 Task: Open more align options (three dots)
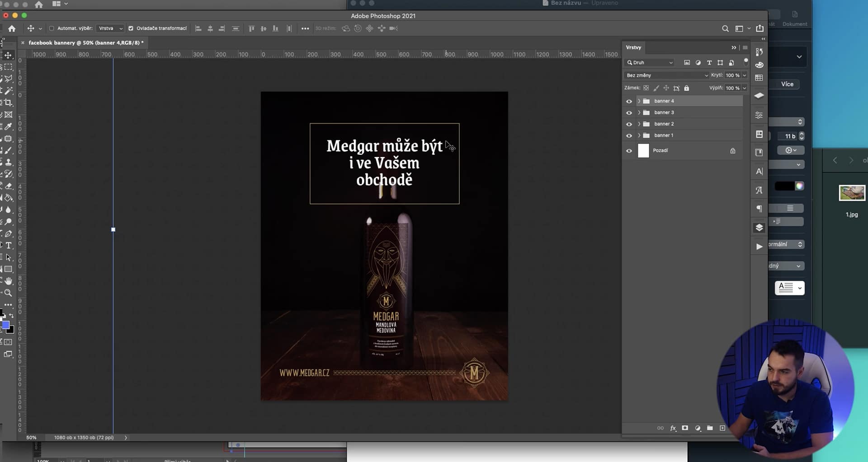305,28
